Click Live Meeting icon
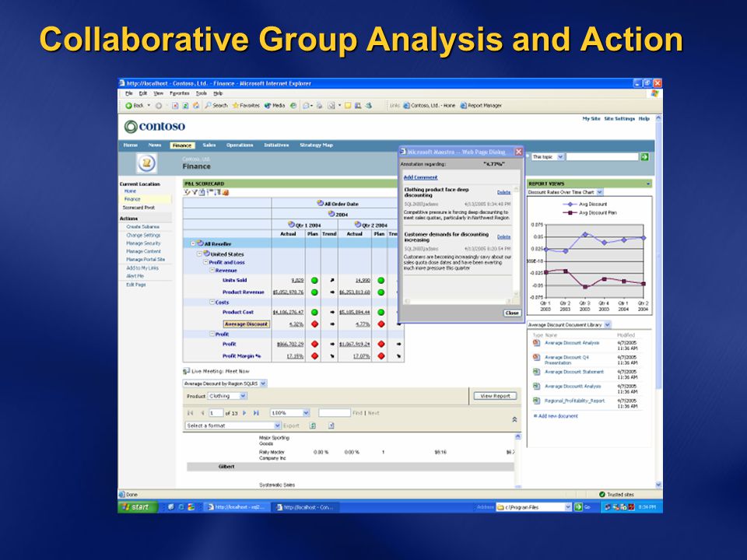Viewport: 747px width, 560px height. 186,371
